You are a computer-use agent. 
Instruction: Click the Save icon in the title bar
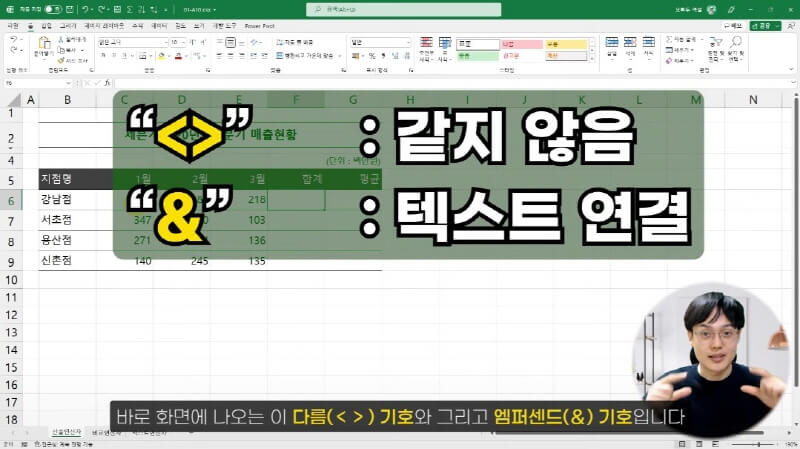pyautogui.click(x=70, y=10)
